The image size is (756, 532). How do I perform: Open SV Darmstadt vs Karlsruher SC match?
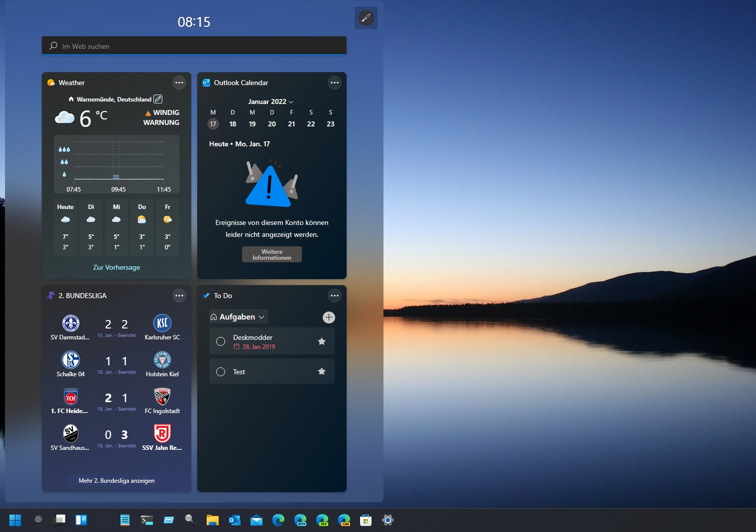tap(117, 327)
